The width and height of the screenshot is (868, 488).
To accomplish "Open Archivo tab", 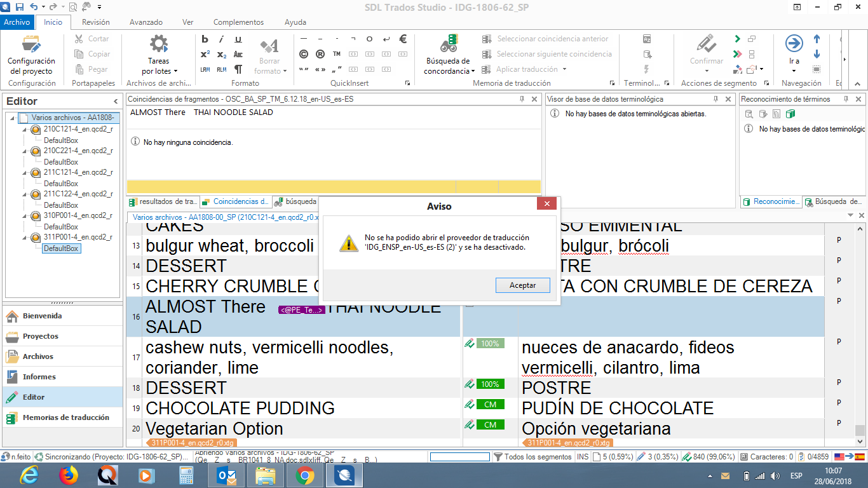I will (17, 22).
